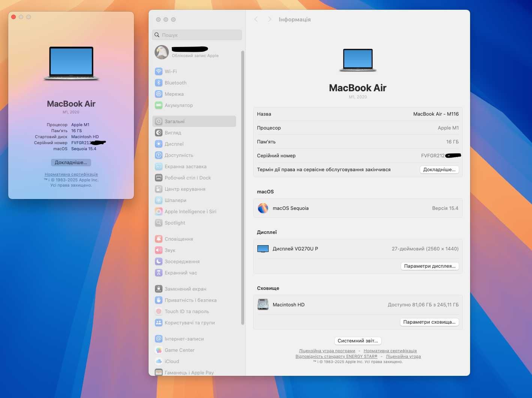Open Акумулятор battery icon
The image size is (532, 398).
159,105
